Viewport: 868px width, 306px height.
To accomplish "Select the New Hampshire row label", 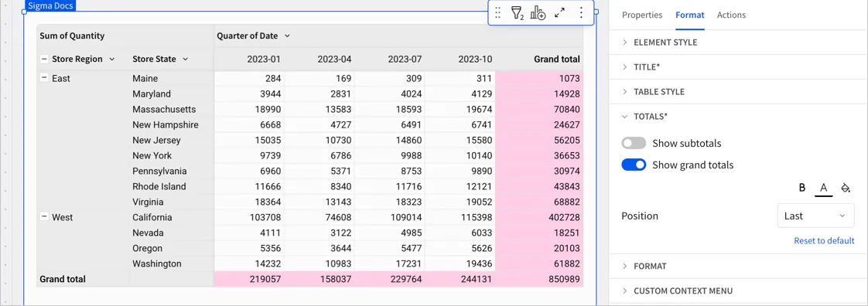I will pyautogui.click(x=165, y=125).
